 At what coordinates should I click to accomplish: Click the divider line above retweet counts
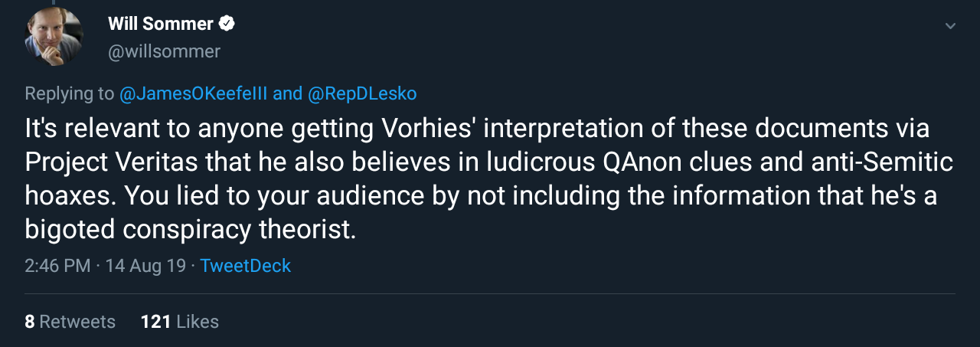pos(490,293)
